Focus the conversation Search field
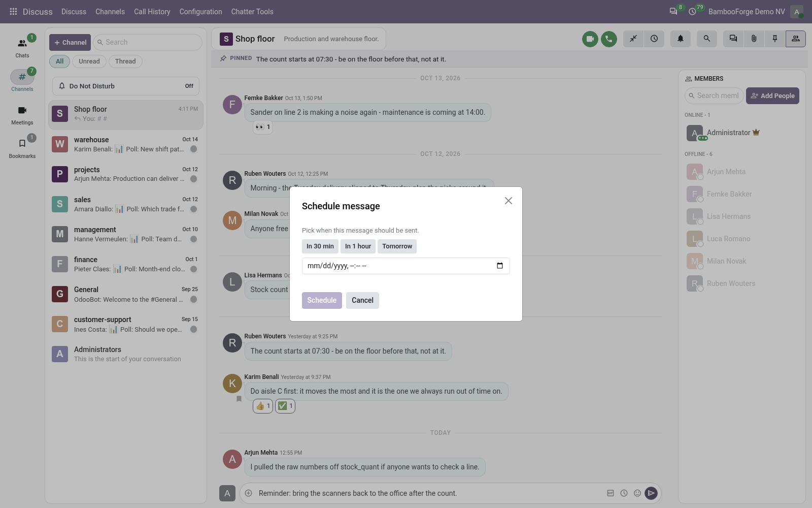812x508 pixels. [x=148, y=42]
